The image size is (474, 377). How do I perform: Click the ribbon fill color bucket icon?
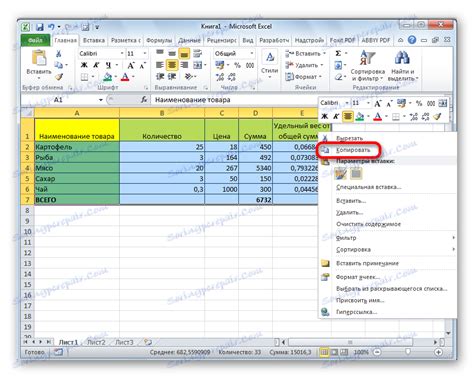tap(107, 77)
